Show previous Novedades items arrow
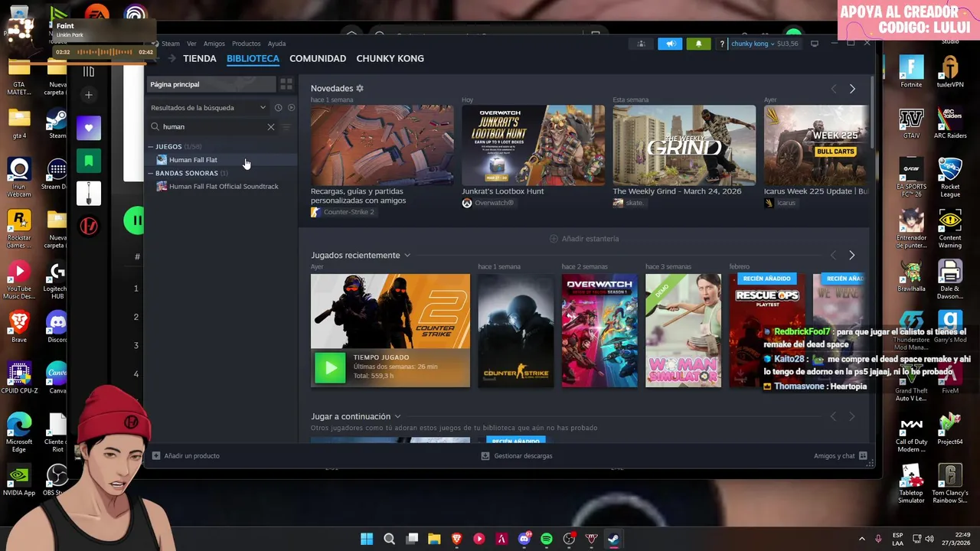 coord(834,89)
